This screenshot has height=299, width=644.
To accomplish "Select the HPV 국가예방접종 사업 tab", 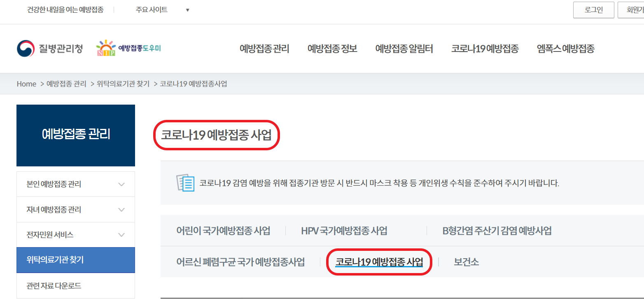I will [344, 230].
